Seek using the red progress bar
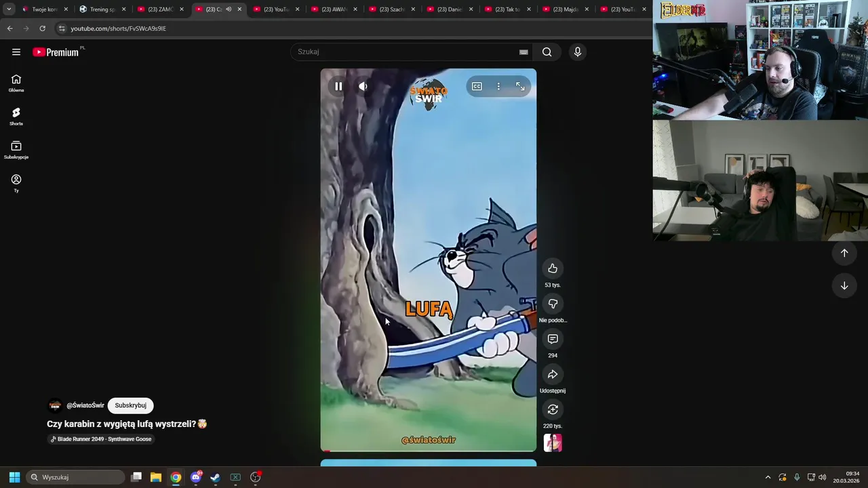The image size is (868, 488). [429, 450]
